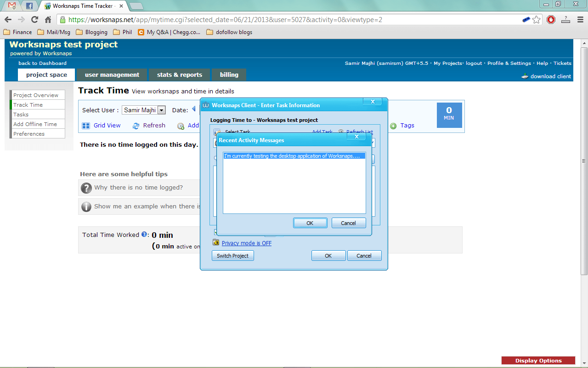
Task: Click the Gmail pinned tab icon
Action: click(x=12, y=6)
